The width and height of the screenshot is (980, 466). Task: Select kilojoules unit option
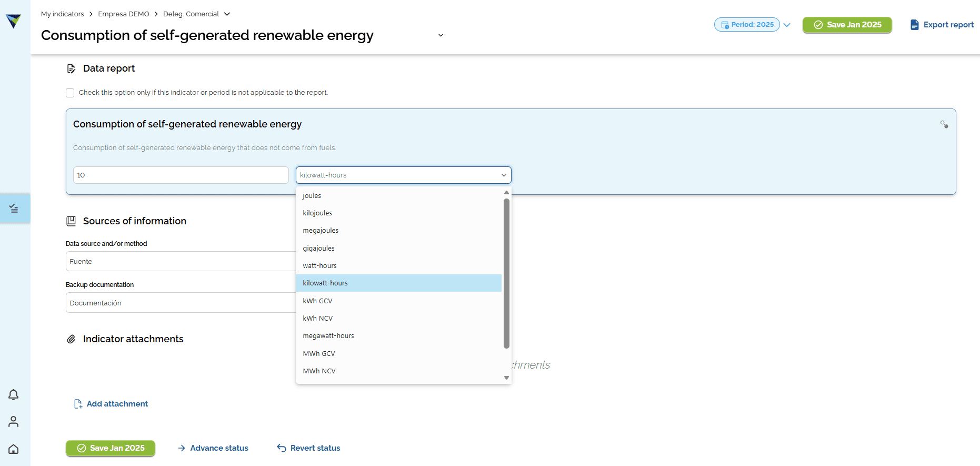[398, 213]
